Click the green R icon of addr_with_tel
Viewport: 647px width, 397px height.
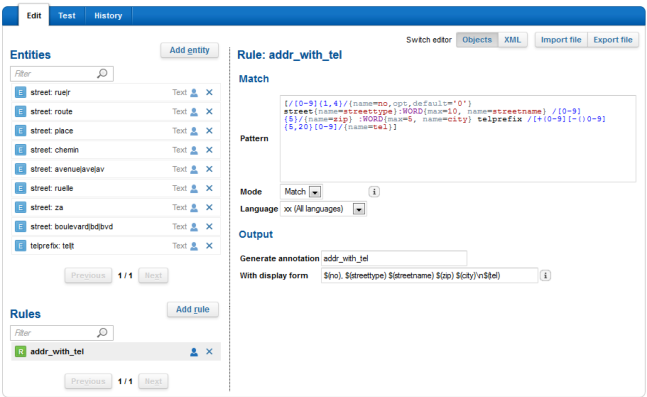tap(20, 352)
